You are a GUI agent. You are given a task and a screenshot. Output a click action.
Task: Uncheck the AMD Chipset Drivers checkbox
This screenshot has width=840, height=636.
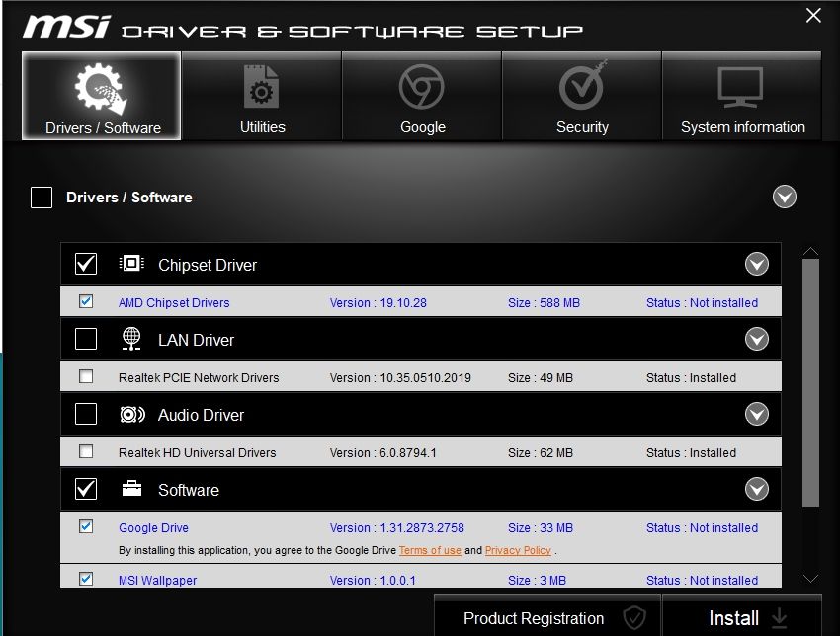(86, 301)
